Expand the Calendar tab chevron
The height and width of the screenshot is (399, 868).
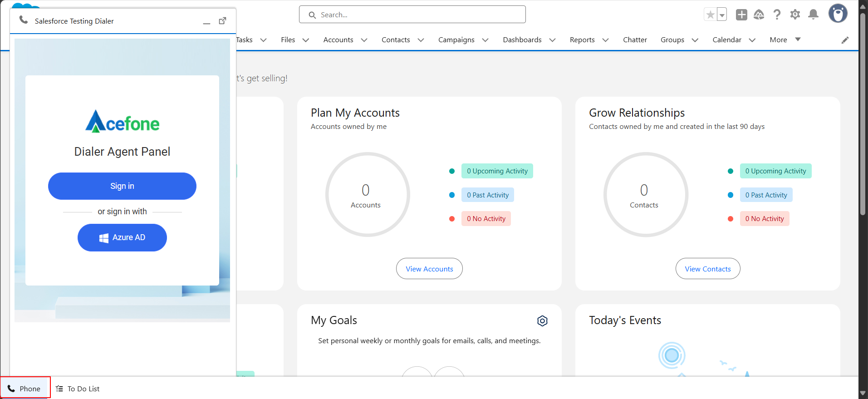point(752,40)
